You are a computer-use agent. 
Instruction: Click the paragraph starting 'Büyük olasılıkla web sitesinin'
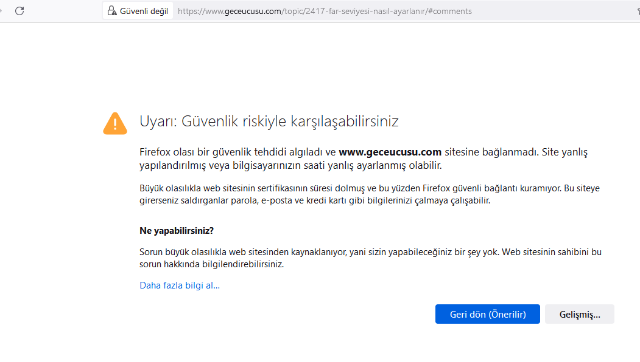coord(369,194)
